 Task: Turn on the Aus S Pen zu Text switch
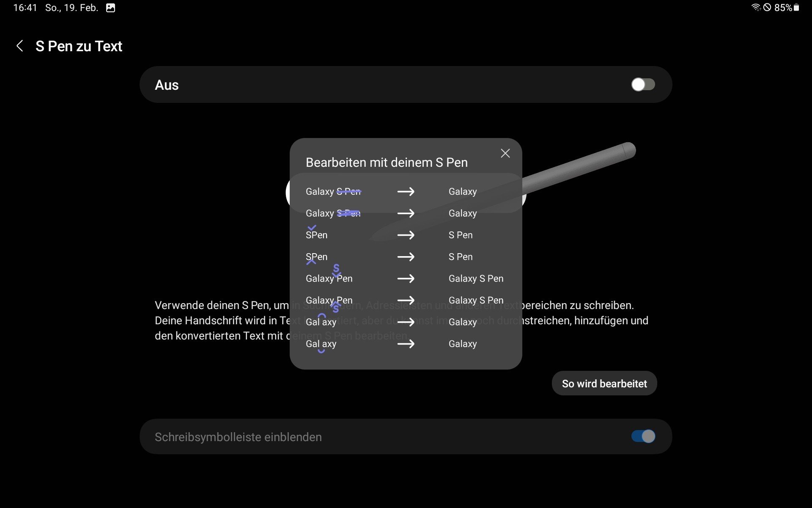tap(643, 85)
